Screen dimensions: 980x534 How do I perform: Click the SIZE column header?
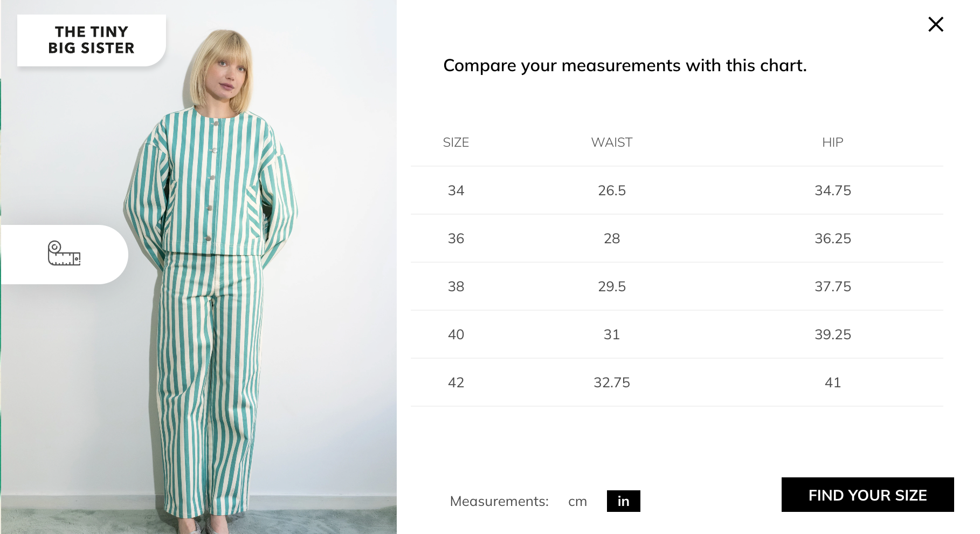tap(456, 142)
